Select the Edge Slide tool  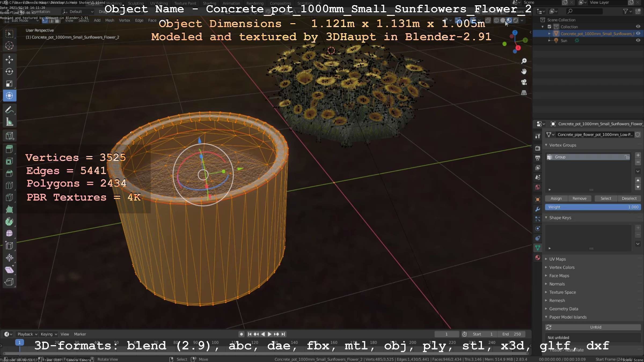(x=9, y=246)
